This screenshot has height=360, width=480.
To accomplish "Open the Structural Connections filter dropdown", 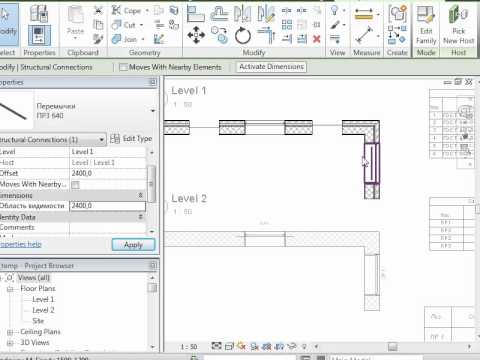I will click(101, 140).
